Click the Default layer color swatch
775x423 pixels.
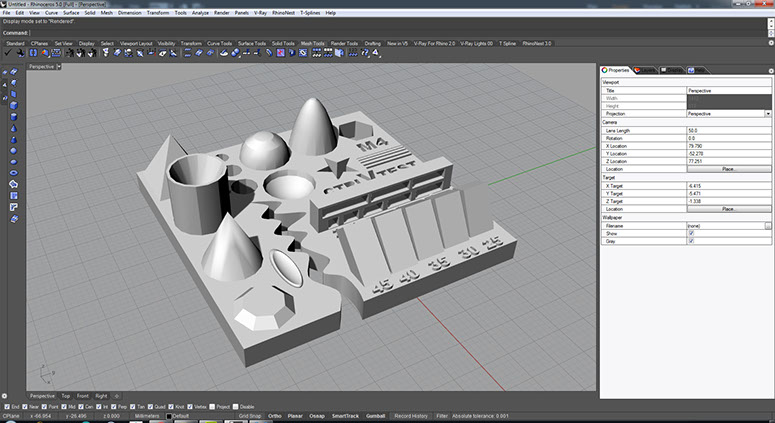click(x=169, y=416)
